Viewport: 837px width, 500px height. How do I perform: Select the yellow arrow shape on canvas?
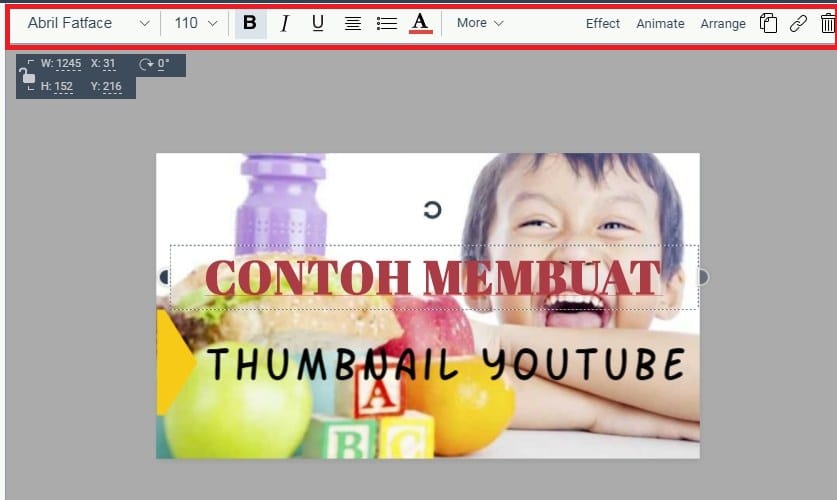(175, 362)
